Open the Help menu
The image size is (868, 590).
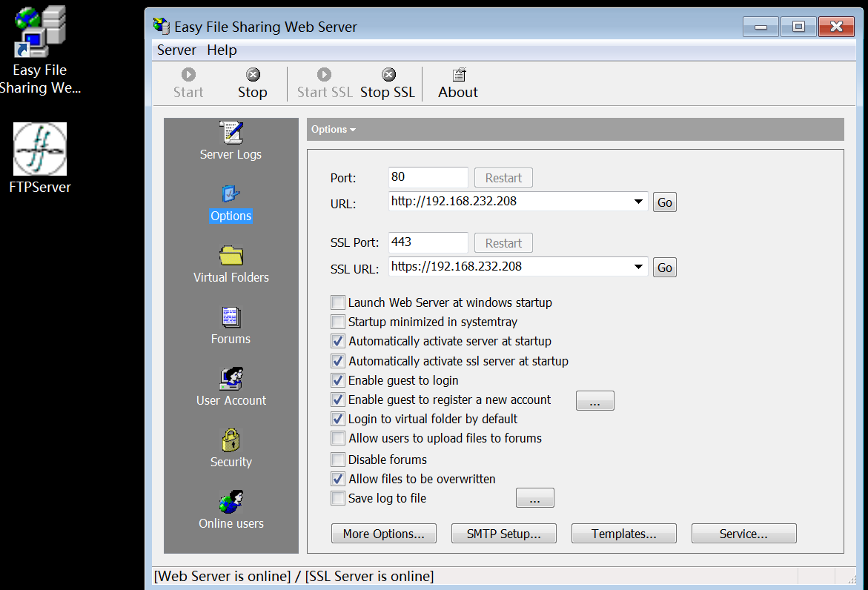tap(222, 50)
